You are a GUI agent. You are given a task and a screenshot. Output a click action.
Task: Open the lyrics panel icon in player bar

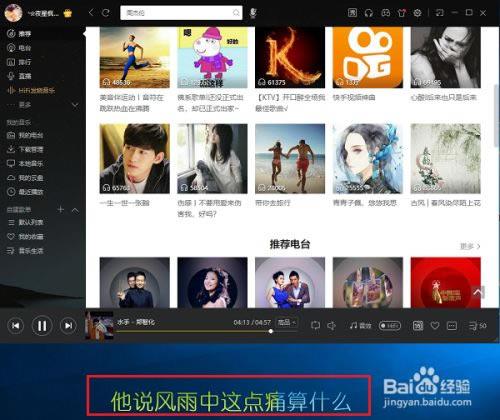(418, 326)
